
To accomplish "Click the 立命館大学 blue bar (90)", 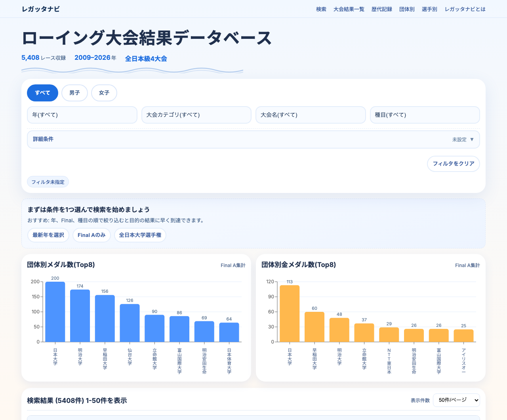I will (154, 328).
